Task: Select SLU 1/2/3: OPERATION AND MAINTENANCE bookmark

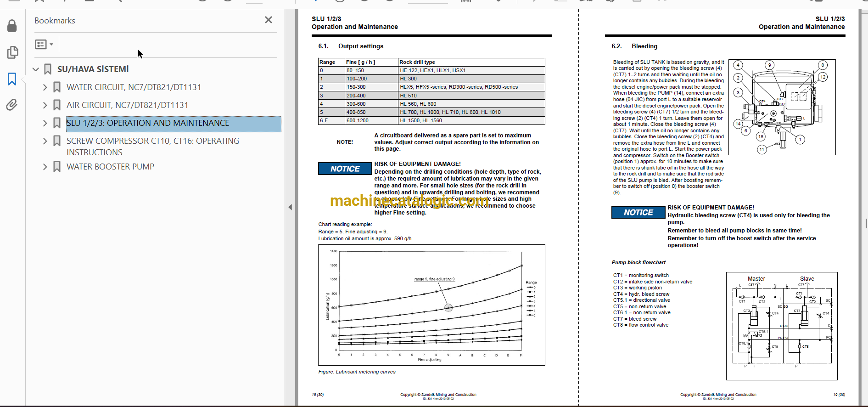Action: [174, 124]
